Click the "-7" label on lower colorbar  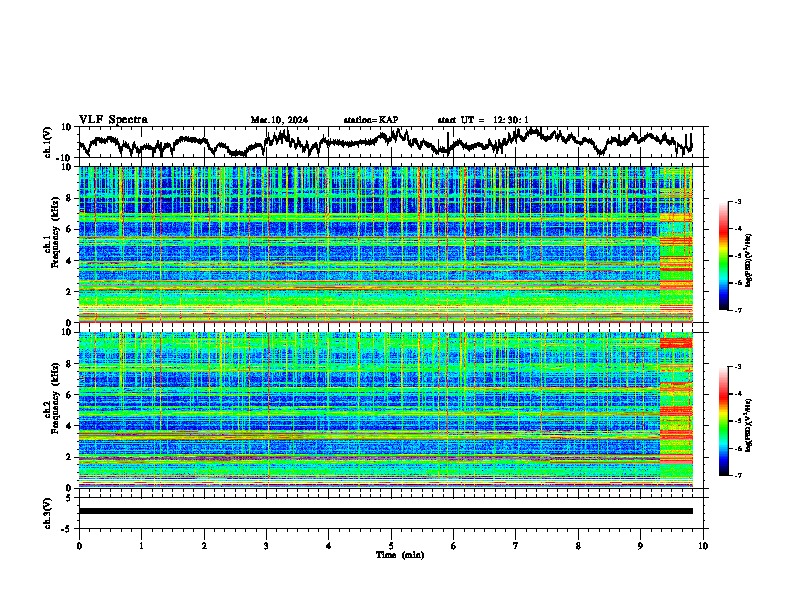(x=738, y=475)
